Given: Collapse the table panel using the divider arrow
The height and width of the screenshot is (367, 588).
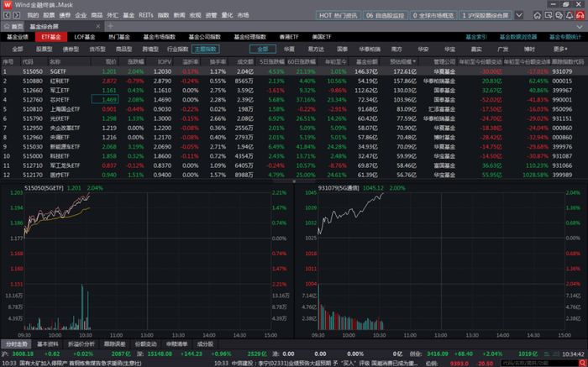Looking at the screenshot, I should [294, 181].
